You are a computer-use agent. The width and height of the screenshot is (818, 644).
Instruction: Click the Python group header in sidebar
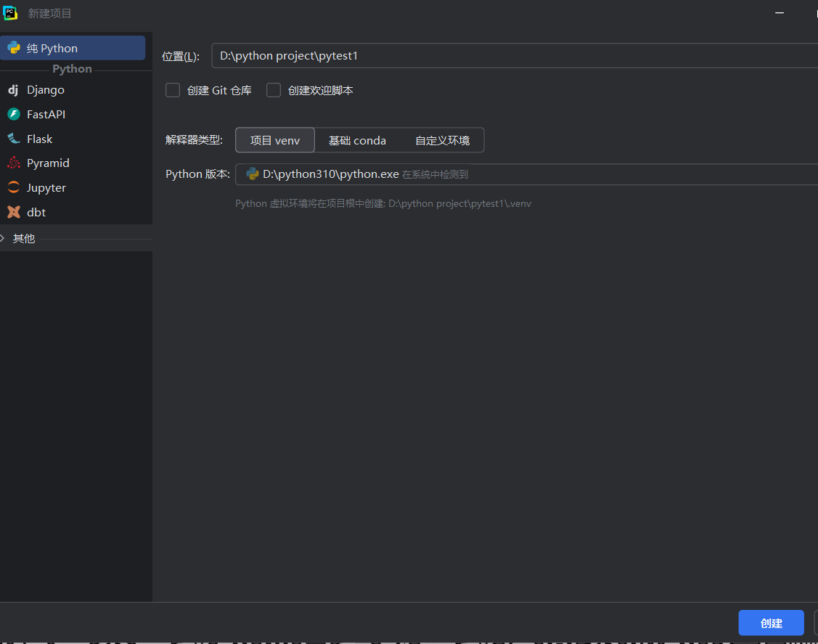pyautogui.click(x=72, y=69)
